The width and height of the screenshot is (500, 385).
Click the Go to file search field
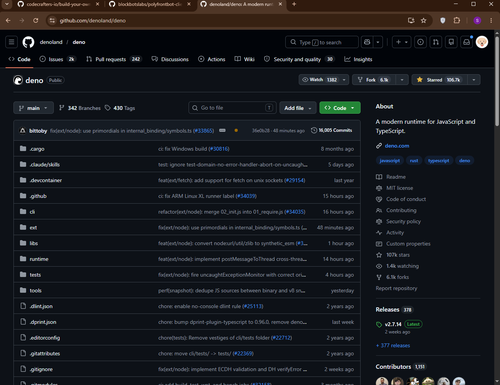click(232, 108)
